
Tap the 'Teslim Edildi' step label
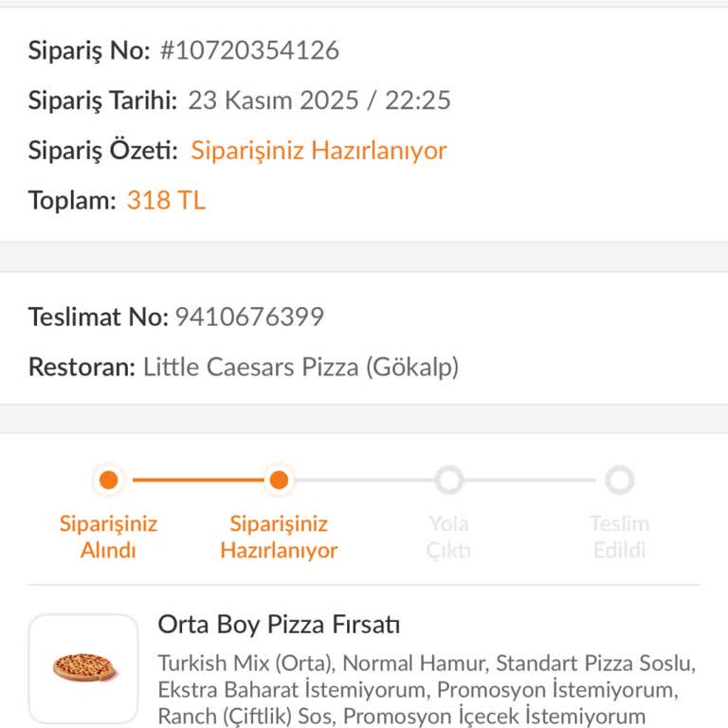619,537
